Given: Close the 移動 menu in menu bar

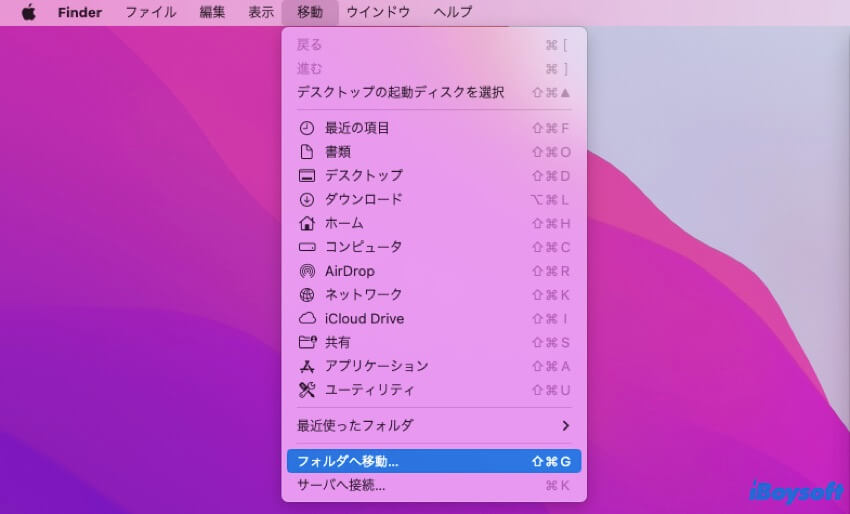Looking at the screenshot, I should point(310,12).
